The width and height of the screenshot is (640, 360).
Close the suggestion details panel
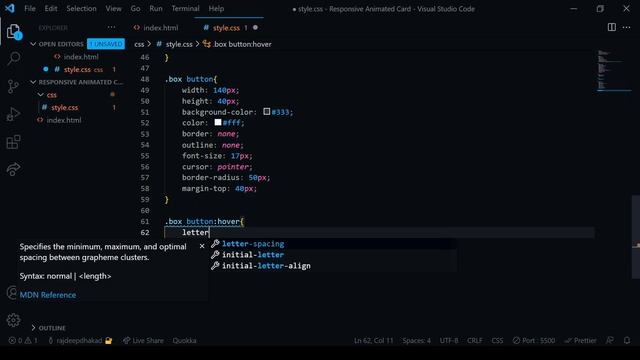202,246
